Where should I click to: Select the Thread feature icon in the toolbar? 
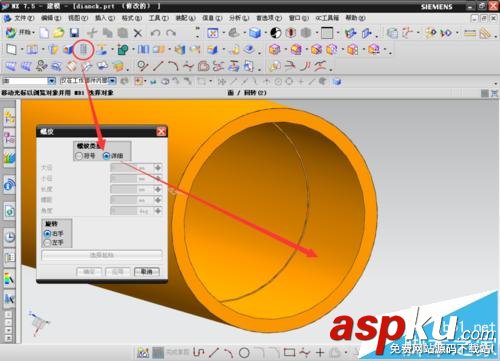pos(83,50)
